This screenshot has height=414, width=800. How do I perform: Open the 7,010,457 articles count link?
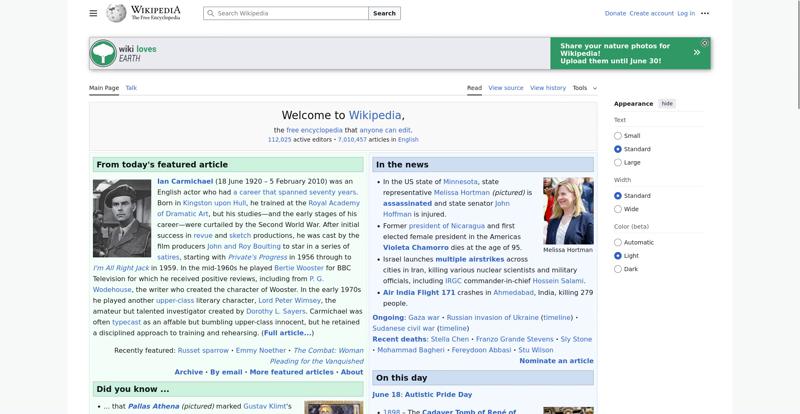tap(352, 139)
